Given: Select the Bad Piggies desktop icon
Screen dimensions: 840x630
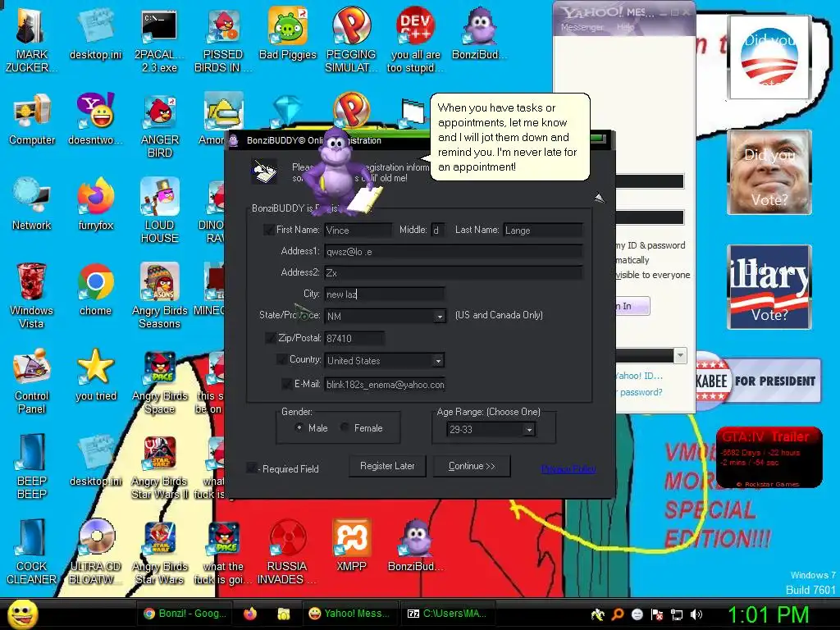Looking at the screenshot, I should click(288, 33).
